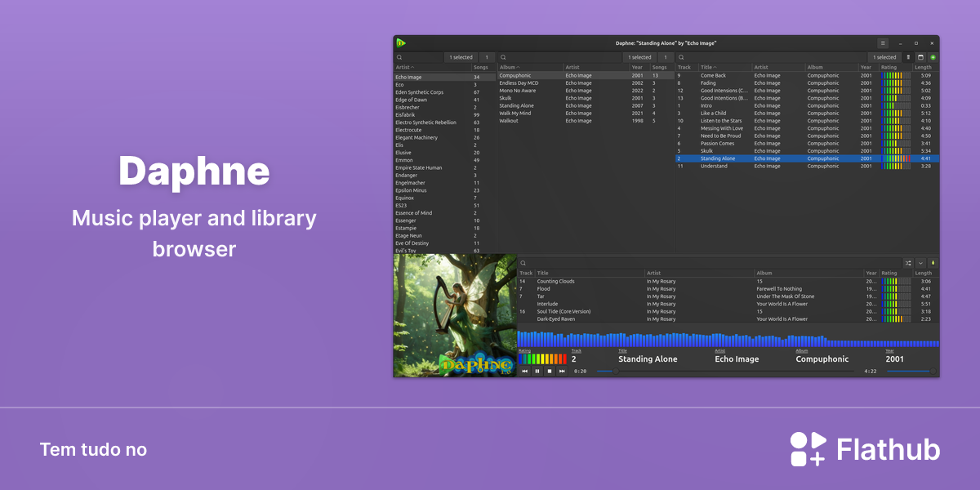Select artist 'Essence of Mind'

click(x=444, y=212)
